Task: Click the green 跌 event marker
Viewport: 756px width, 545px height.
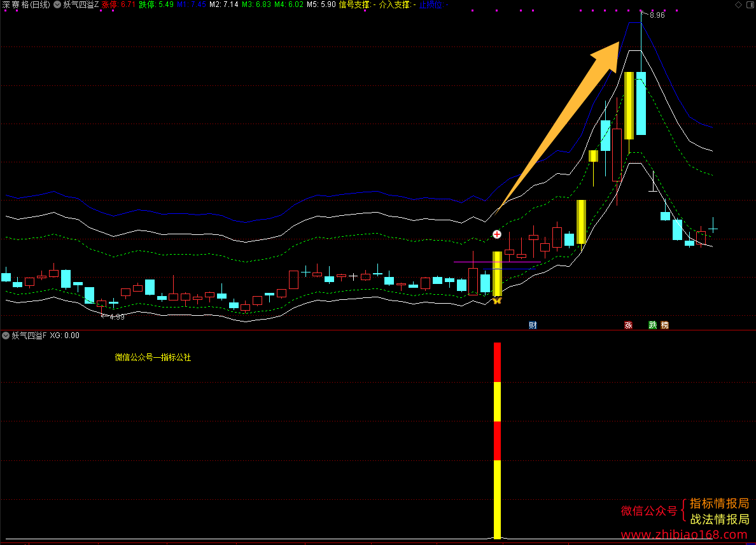Action: [x=653, y=325]
